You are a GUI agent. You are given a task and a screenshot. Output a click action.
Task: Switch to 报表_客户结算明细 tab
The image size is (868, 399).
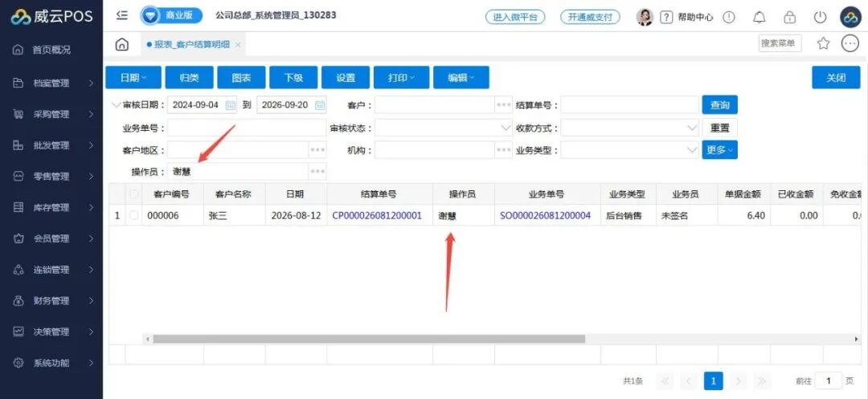click(191, 45)
